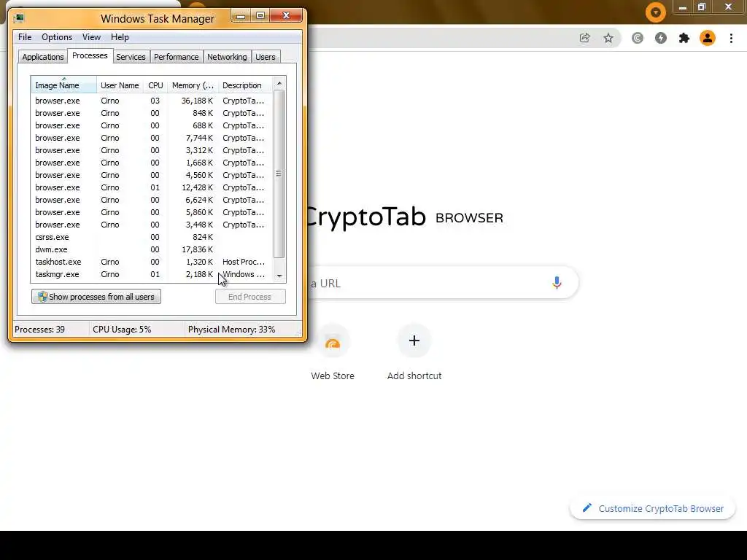Restore down the CryptoTab browser window

pyautogui.click(x=702, y=7)
